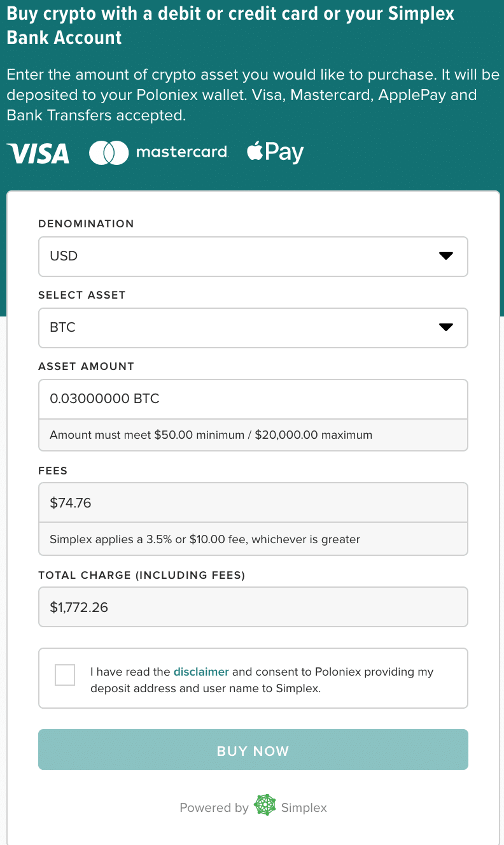Click the Apple Pay logo icon
Screen dimensions: 504x845
275,152
